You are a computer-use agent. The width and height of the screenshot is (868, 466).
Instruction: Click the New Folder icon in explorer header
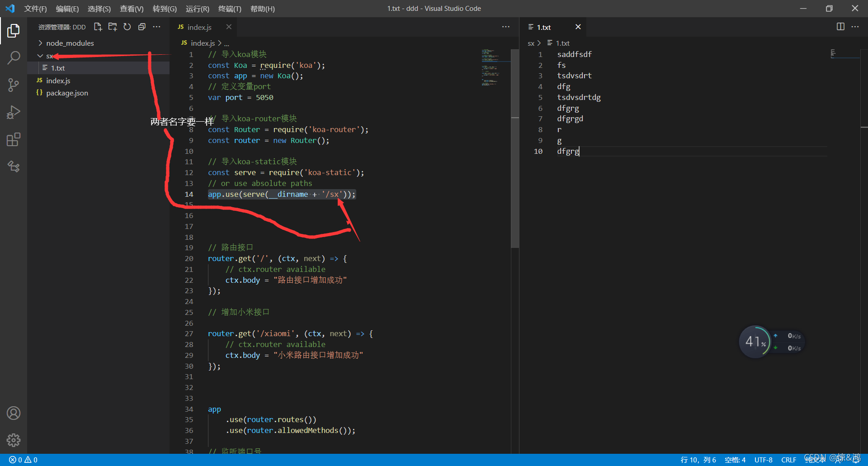pos(113,27)
